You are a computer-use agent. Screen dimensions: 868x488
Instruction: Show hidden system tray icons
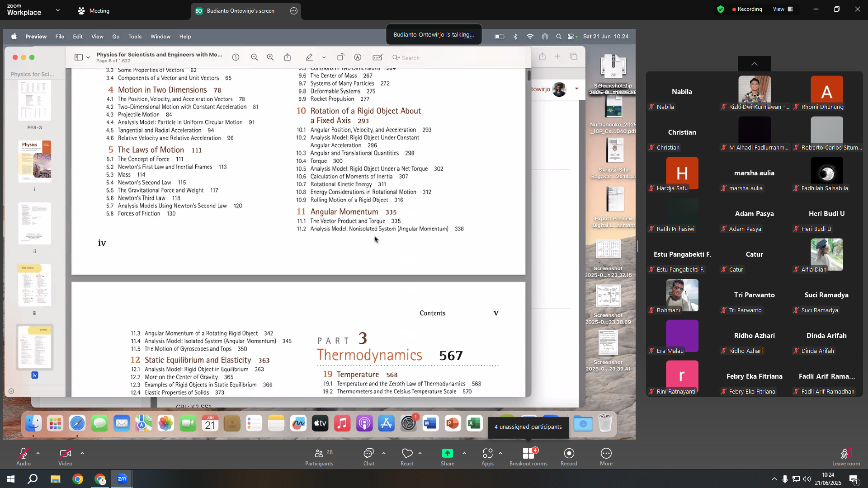774,479
